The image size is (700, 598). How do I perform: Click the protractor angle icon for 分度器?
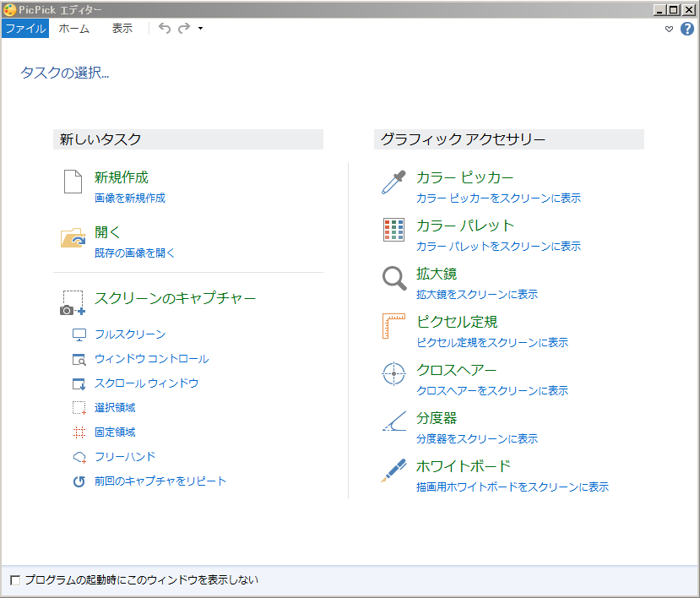[394, 421]
